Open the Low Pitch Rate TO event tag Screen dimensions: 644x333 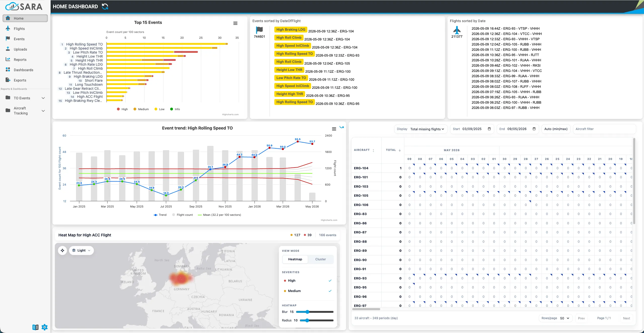point(291,78)
